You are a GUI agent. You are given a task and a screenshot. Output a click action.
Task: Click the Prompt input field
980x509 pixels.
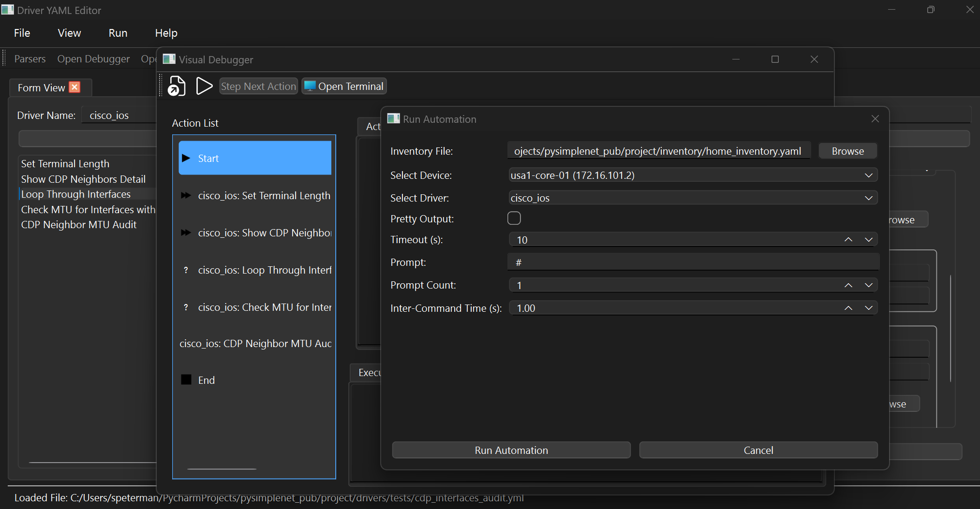point(693,262)
